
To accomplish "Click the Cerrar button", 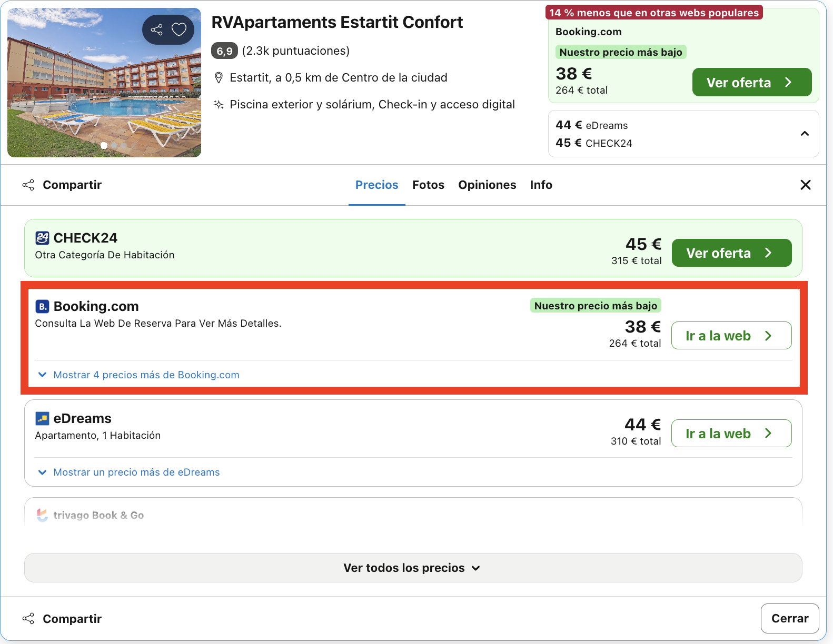I will [789, 618].
